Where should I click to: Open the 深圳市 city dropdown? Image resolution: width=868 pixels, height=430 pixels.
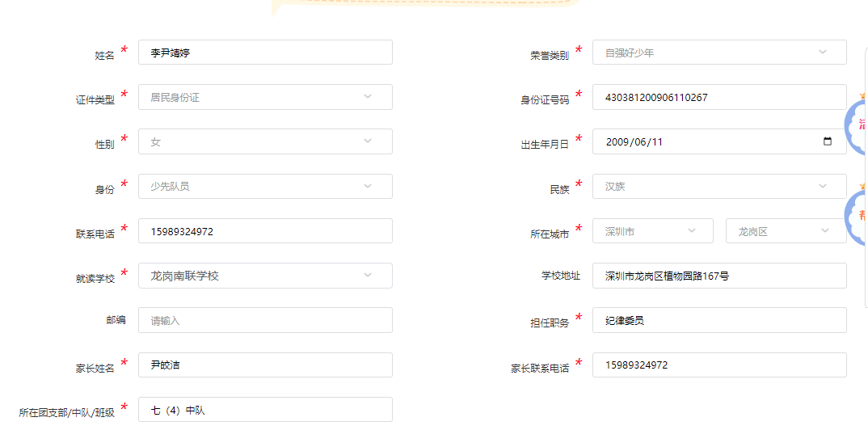[652, 231]
